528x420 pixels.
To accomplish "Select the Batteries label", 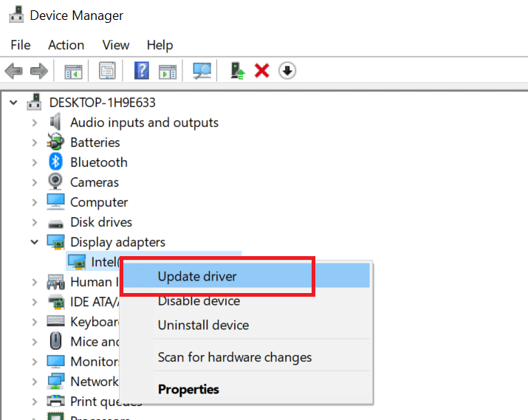I will pyautogui.click(x=95, y=142).
